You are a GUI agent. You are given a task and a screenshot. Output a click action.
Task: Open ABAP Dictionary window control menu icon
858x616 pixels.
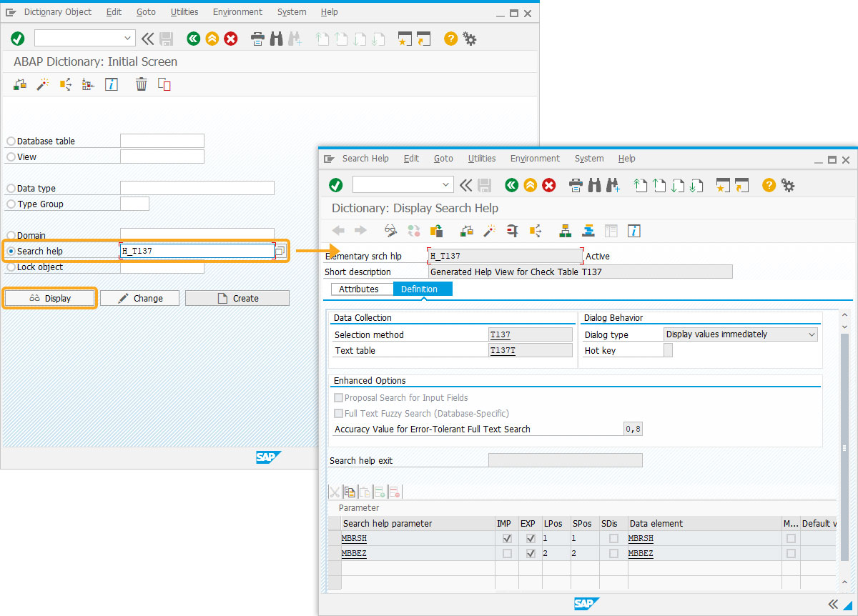[x=11, y=12]
